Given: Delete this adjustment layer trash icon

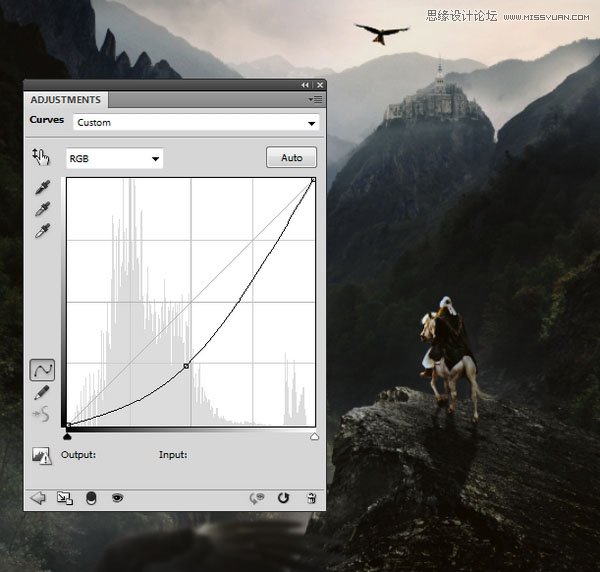Looking at the screenshot, I should point(311,498).
